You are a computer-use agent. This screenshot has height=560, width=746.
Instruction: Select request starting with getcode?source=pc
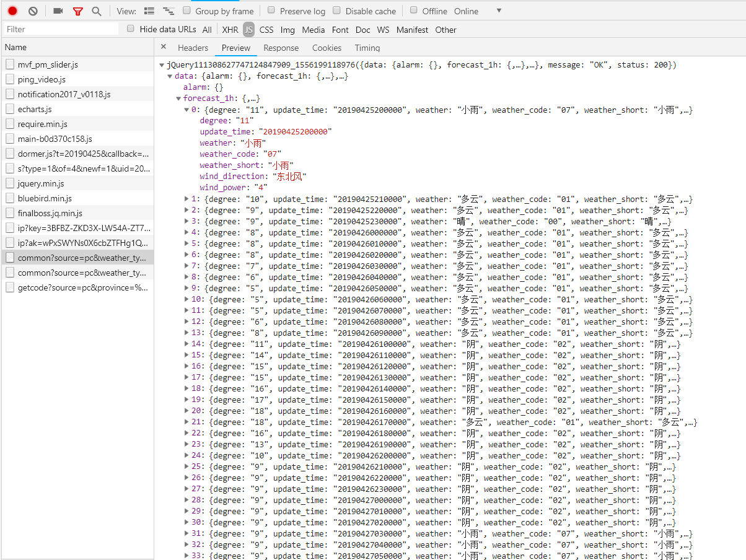(77, 287)
